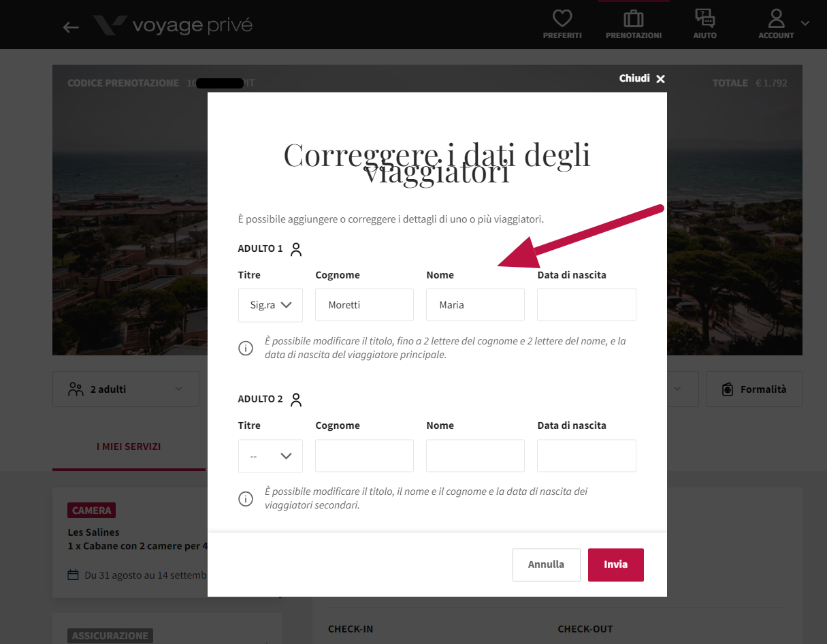This screenshot has width=827, height=644.
Task: Close the dialog with Chiudi X
Action: pyautogui.click(x=642, y=79)
